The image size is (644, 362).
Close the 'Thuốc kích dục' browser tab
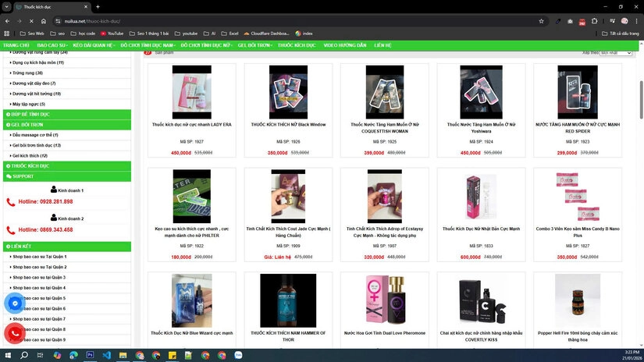pos(85,6)
